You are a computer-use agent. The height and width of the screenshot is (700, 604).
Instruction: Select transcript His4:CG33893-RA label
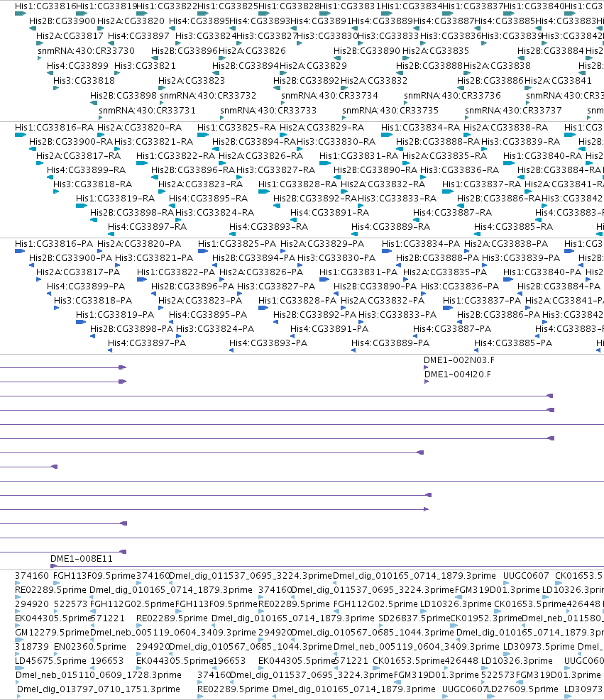coord(268,227)
